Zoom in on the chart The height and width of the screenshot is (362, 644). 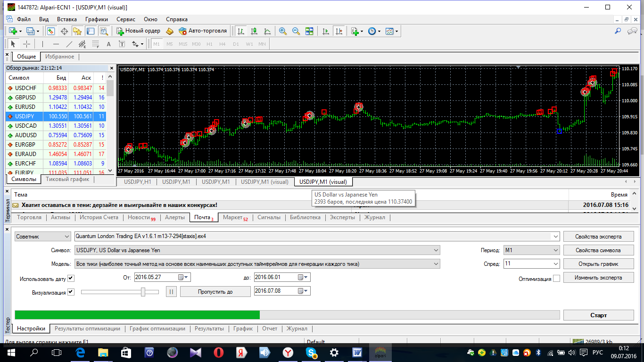tap(283, 31)
